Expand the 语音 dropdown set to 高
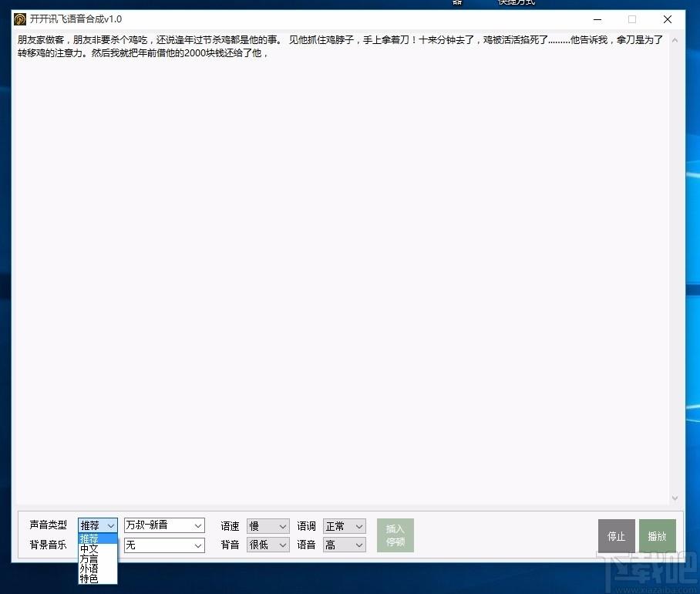Image resolution: width=700 pixels, height=594 pixels. (344, 545)
